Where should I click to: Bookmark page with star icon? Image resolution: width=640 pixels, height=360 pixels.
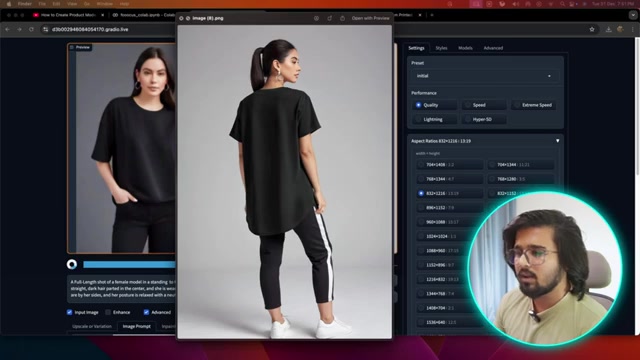[x=592, y=29]
